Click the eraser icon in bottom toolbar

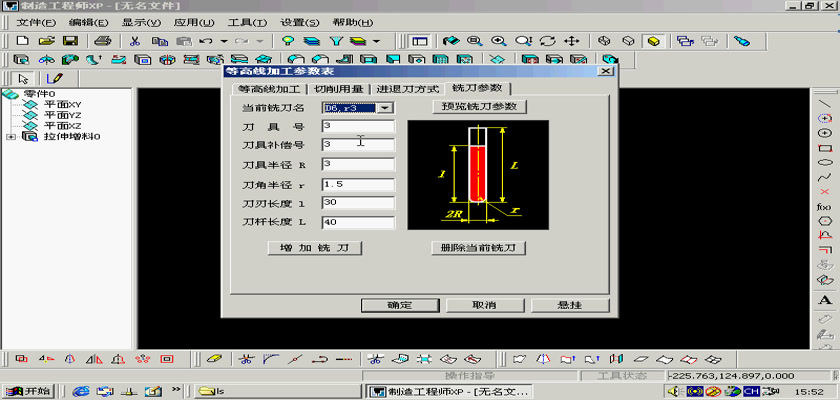pos(214,359)
